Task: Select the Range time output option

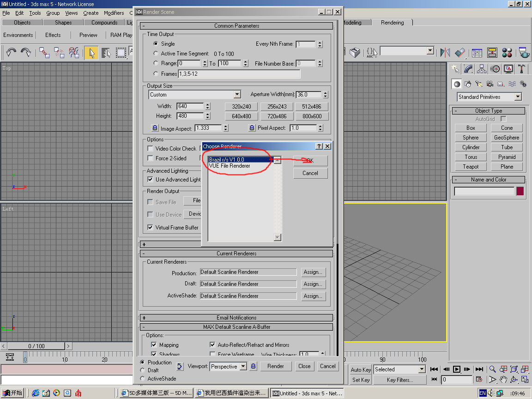Action: pyautogui.click(x=155, y=63)
